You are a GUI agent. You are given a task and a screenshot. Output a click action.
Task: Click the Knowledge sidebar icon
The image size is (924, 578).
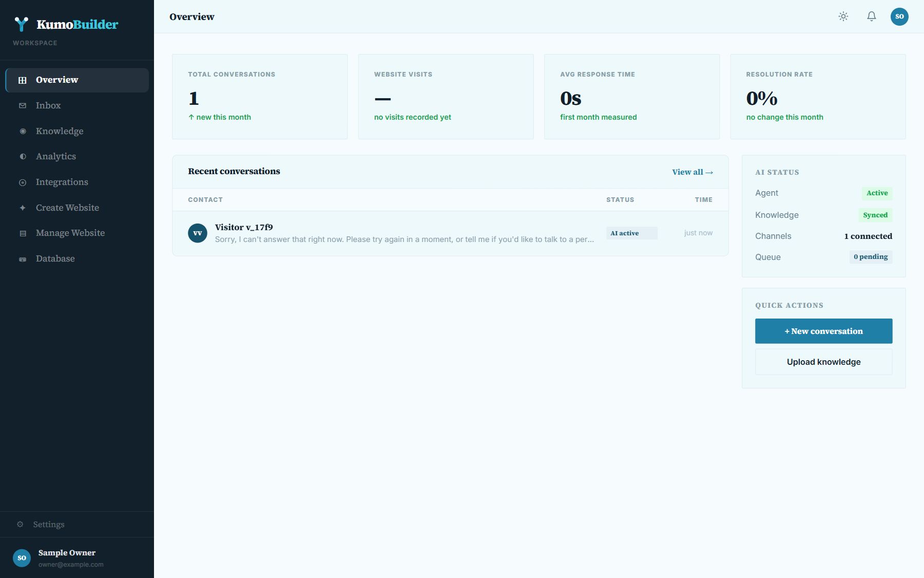(x=23, y=131)
